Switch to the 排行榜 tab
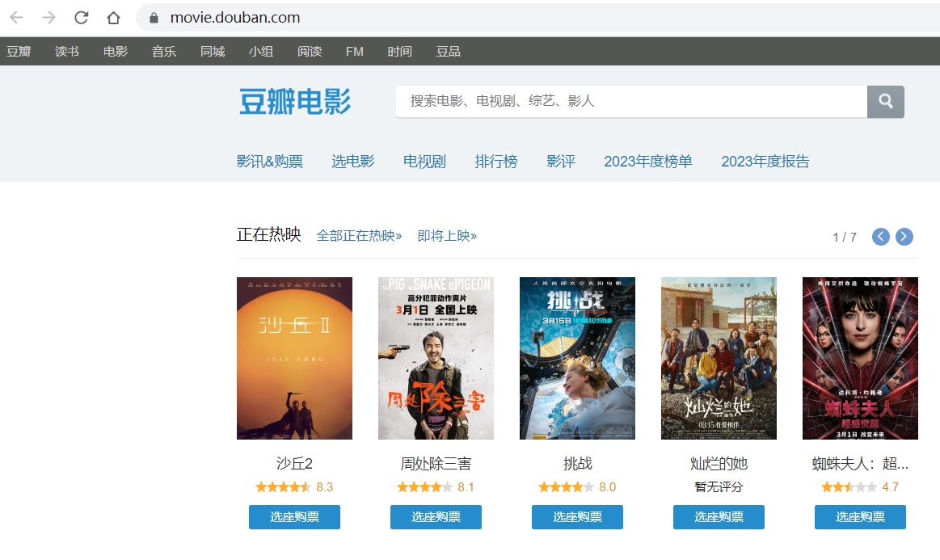 (495, 162)
